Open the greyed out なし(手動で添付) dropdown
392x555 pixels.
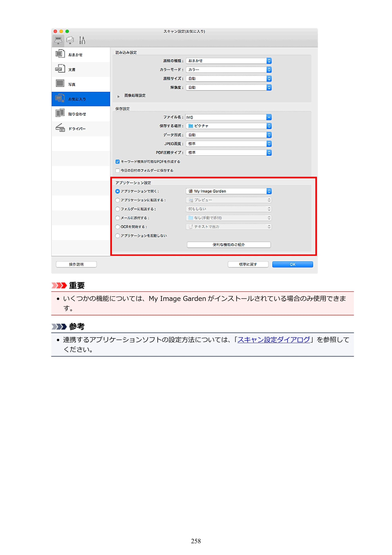click(229, 218)
